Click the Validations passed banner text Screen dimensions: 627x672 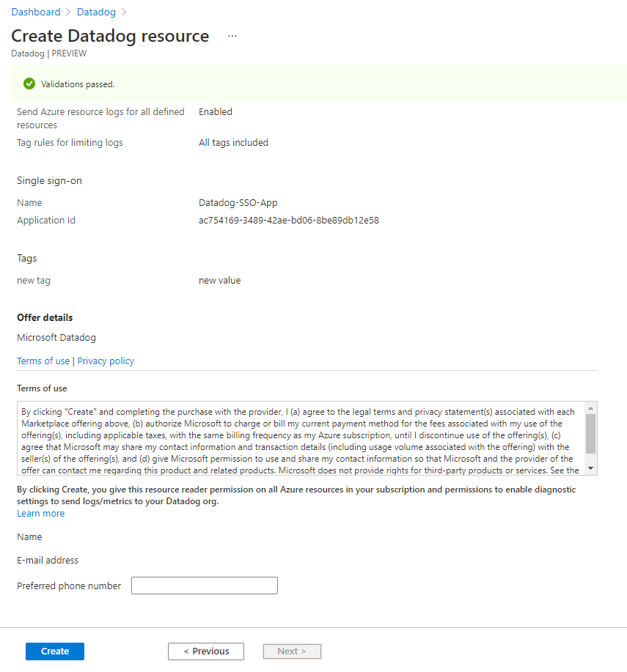(x=78, y=84)
